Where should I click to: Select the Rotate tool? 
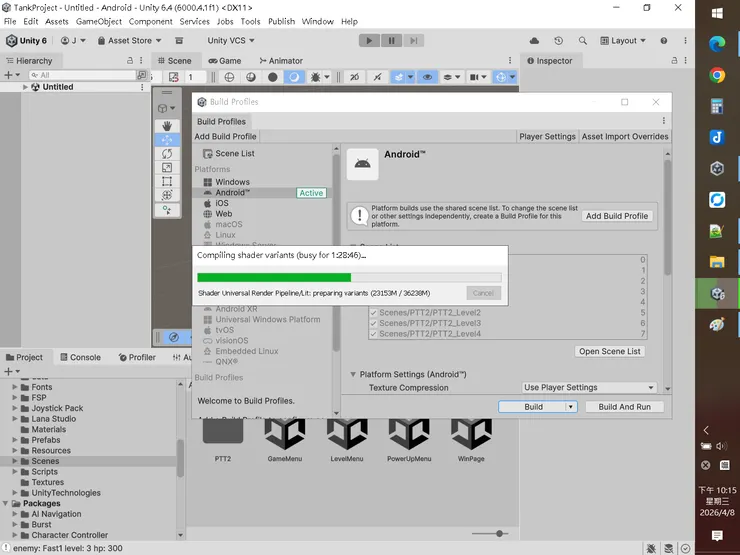click(x=167, y=154)
